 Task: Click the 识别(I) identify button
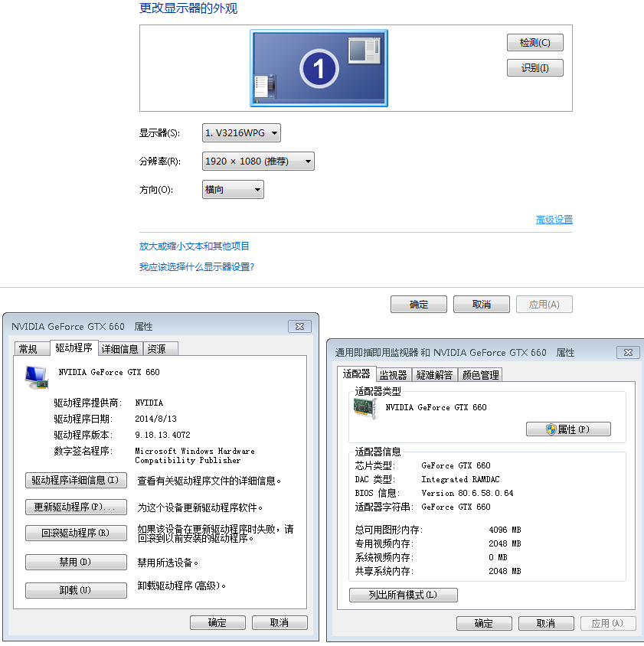534,68
